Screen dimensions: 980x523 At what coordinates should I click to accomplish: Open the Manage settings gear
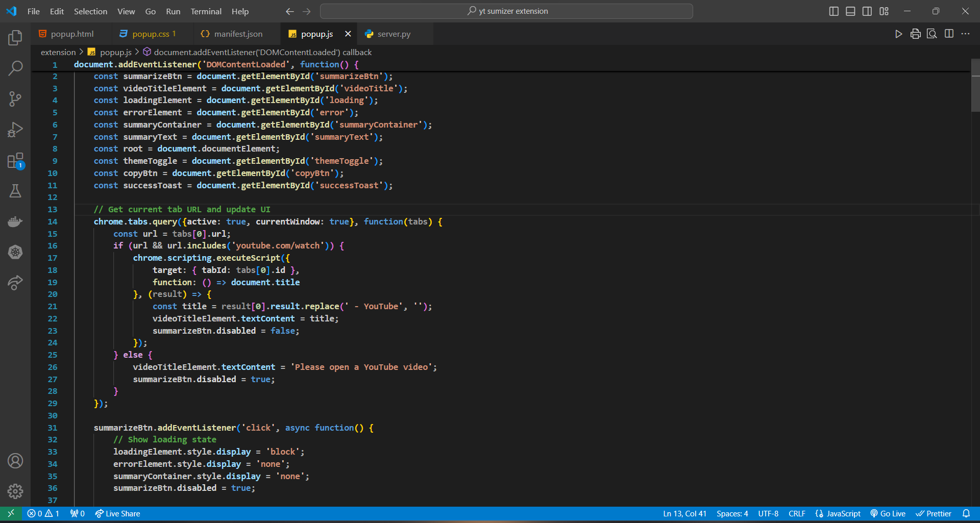pyautogui.click(x=15, y=491)
